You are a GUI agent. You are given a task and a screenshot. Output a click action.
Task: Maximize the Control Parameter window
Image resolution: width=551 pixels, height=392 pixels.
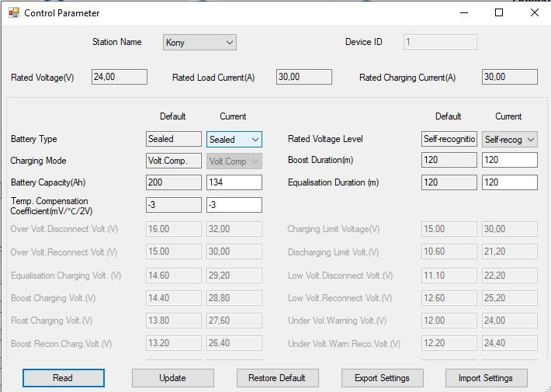[499, 12]
